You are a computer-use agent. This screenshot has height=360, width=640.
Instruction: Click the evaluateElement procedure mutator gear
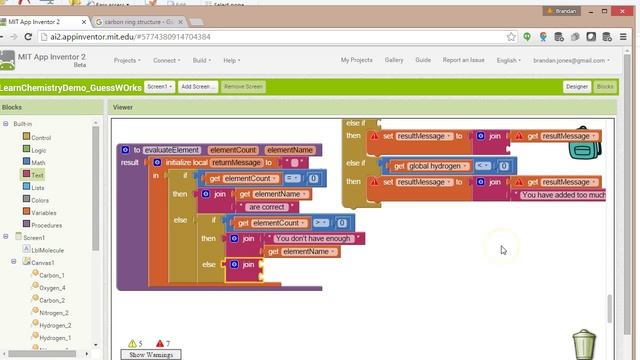(125, 150)
